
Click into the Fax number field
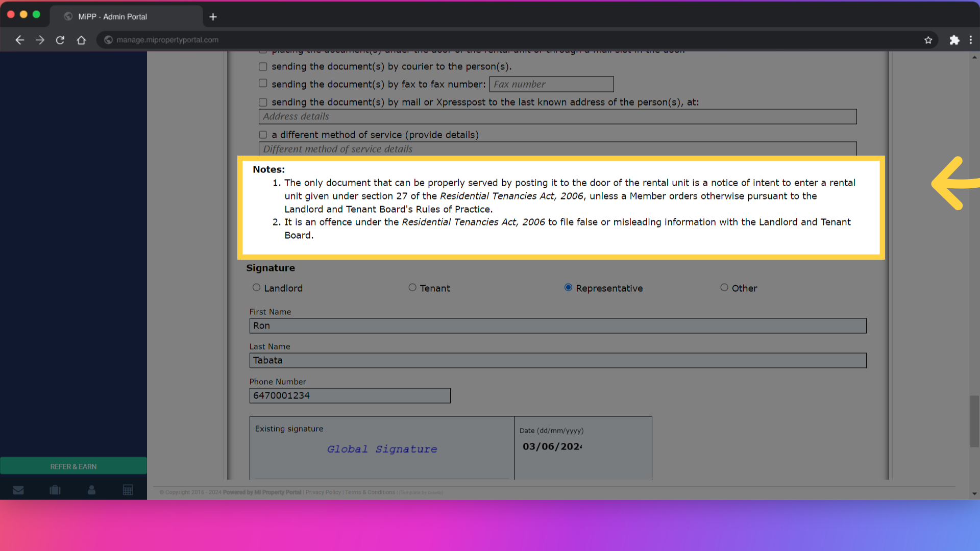coord(551,84)
